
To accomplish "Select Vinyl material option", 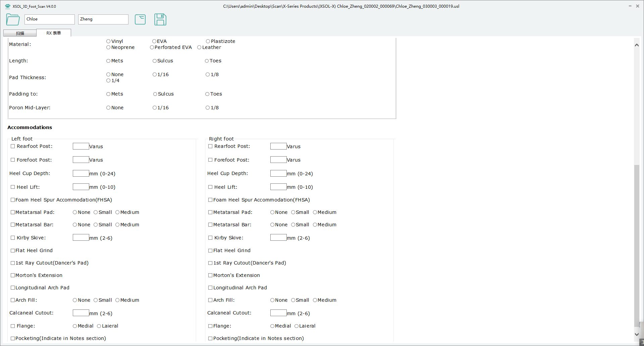I will (x=108, y=41).
